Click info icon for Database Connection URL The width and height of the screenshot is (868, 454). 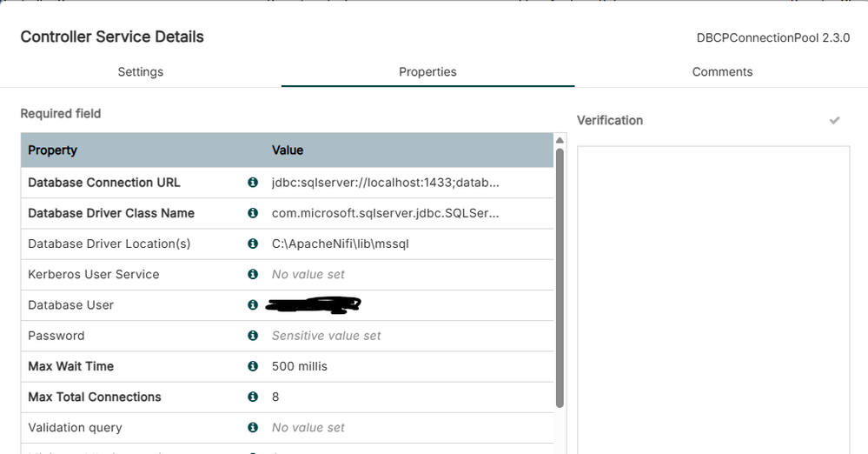[x=253, y=183]
